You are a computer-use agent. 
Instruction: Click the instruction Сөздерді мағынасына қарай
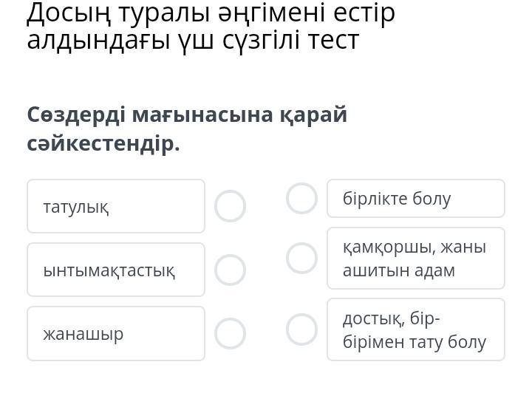point(187,115)
